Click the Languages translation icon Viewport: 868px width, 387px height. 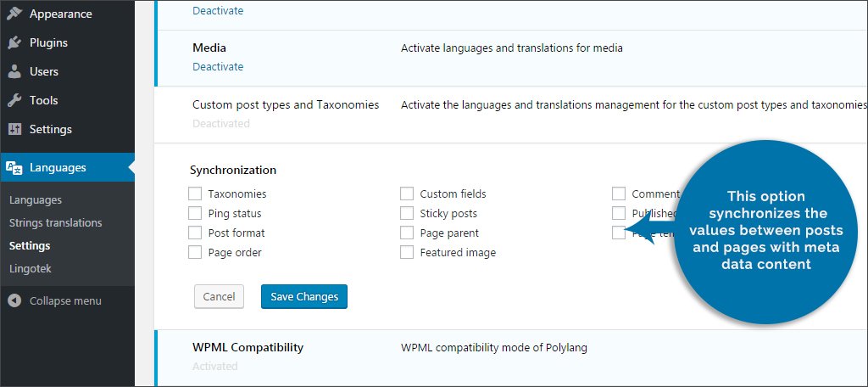click(14, 167)
